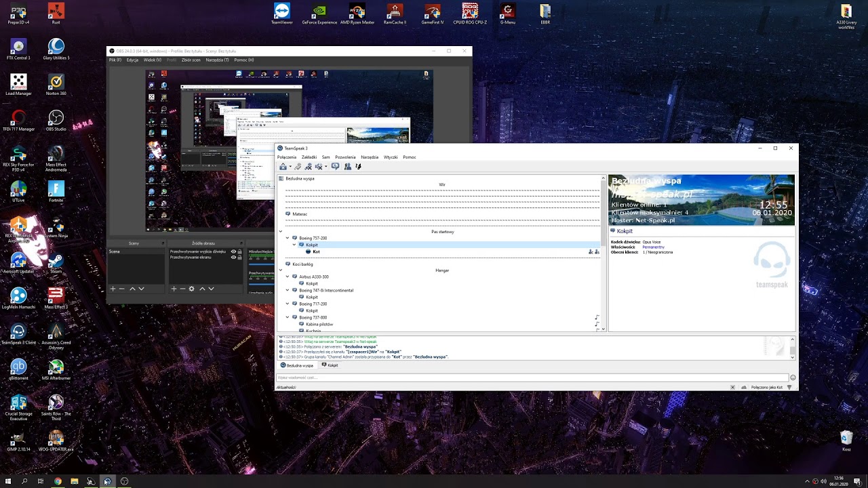This screenshot has width=868, height=488.
Task: Click the TeamSpeak connect toolbar icon
Action: [x=283, y=166]
